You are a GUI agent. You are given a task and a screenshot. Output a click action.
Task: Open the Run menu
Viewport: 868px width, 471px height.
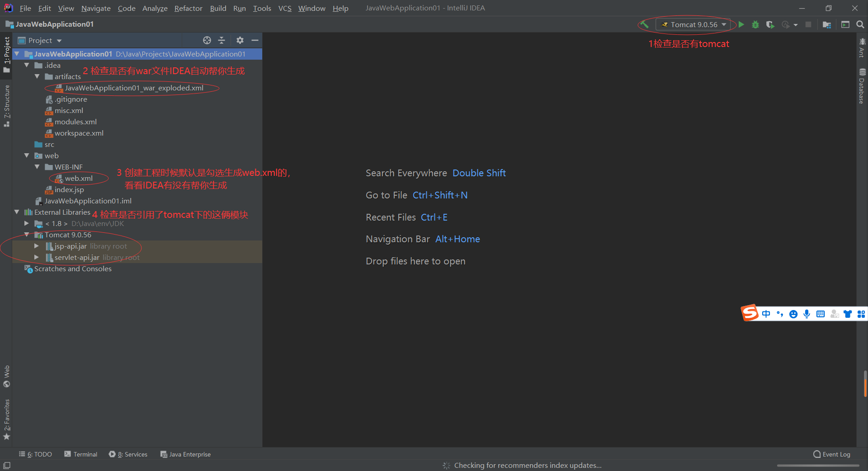(x=239, y=8)
